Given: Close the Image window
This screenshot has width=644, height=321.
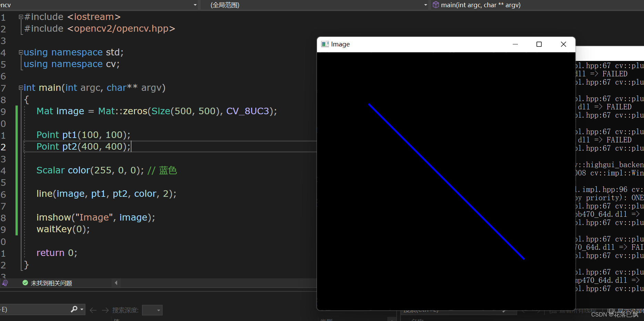Looking at the screenshot, I should [x=563, y=44].
